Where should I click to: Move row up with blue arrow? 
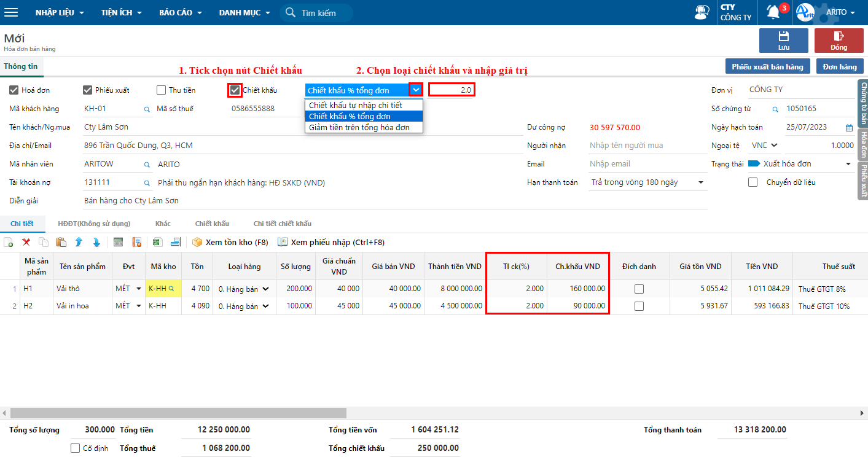[x=79, y=242]
